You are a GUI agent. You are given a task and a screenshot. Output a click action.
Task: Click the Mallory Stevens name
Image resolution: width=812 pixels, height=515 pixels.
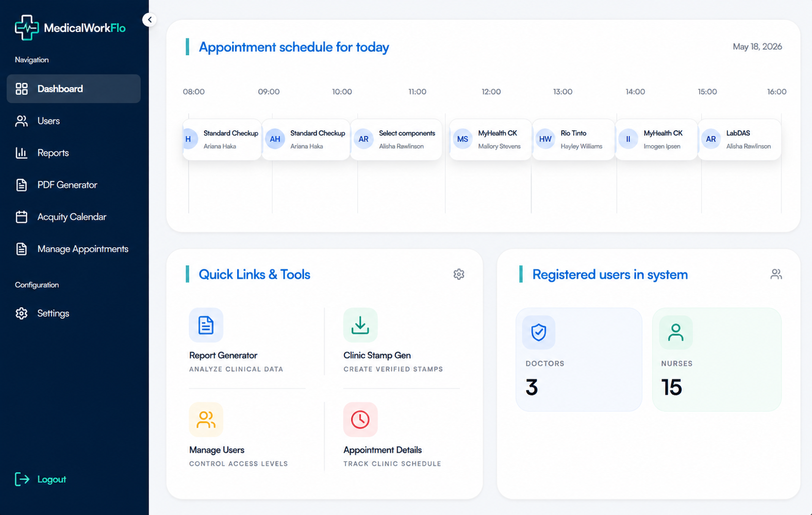499,147
